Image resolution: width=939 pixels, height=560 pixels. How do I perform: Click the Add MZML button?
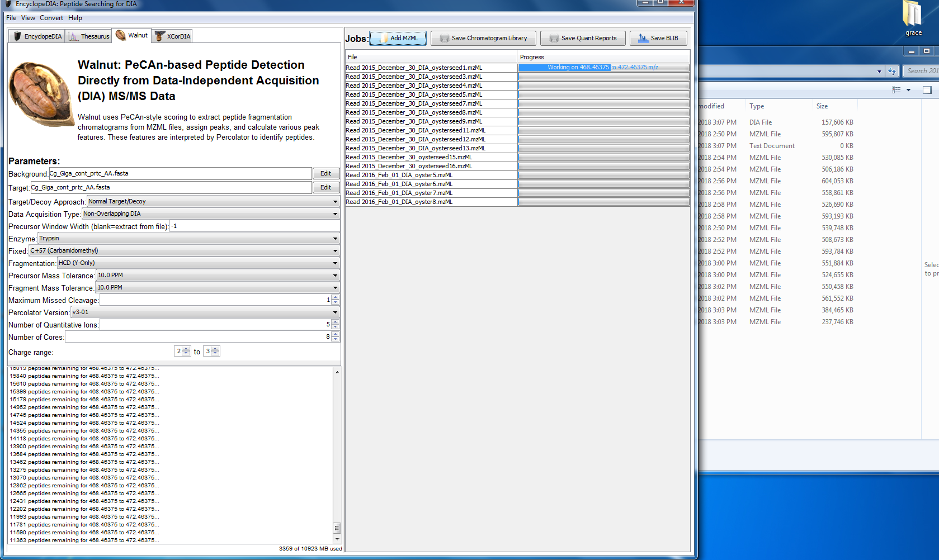click(x=398, y=38)
